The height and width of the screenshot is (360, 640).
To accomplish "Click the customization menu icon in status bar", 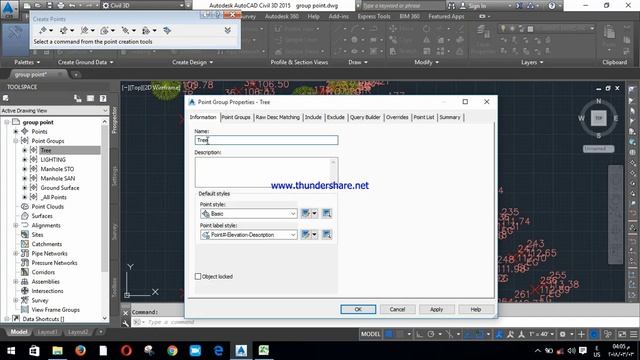I will (633, 334).
